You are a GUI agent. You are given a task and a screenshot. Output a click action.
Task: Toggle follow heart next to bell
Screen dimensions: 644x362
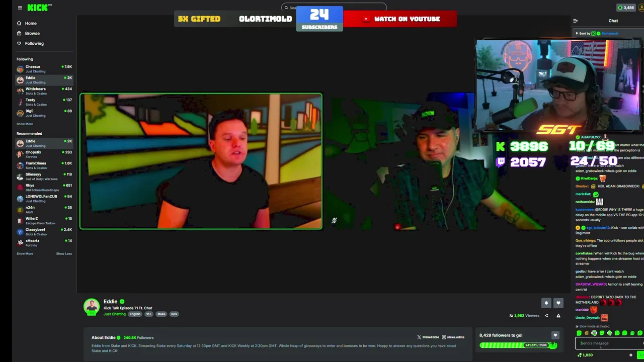[x=558, y=303]
